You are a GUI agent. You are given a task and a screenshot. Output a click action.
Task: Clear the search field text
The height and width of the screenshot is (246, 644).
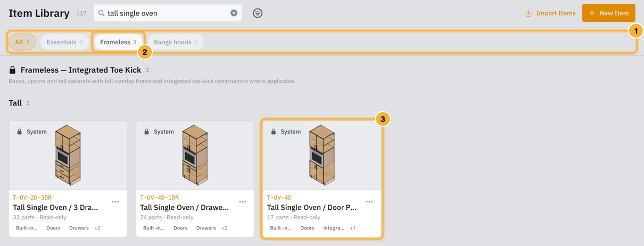coord(234,13)
